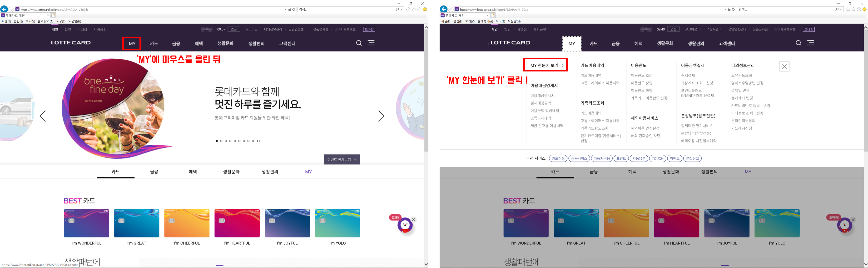
Task: Open 카드 menu in left window navigation
Action: (154, 44)
